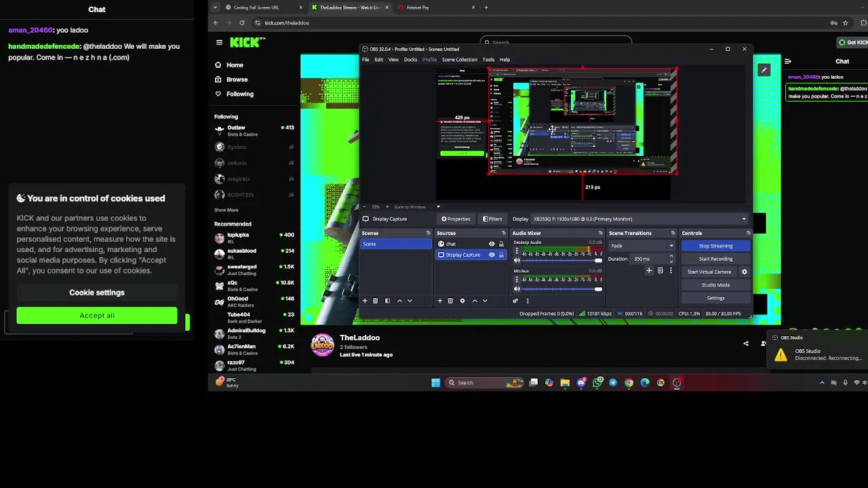Open Display monitor dropdown

pyautogui.click(x=639, y=219)
